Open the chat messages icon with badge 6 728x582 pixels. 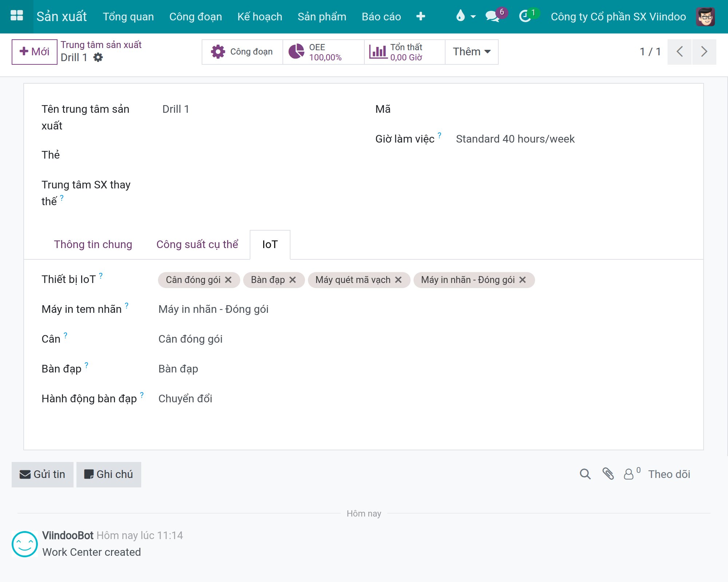pos(496,16)
